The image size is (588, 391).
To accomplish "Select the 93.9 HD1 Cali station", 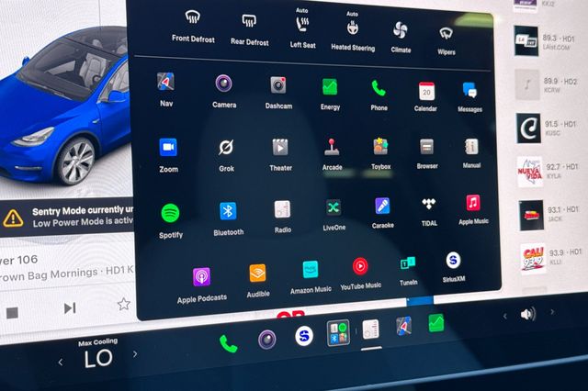I will coord(552,258).
